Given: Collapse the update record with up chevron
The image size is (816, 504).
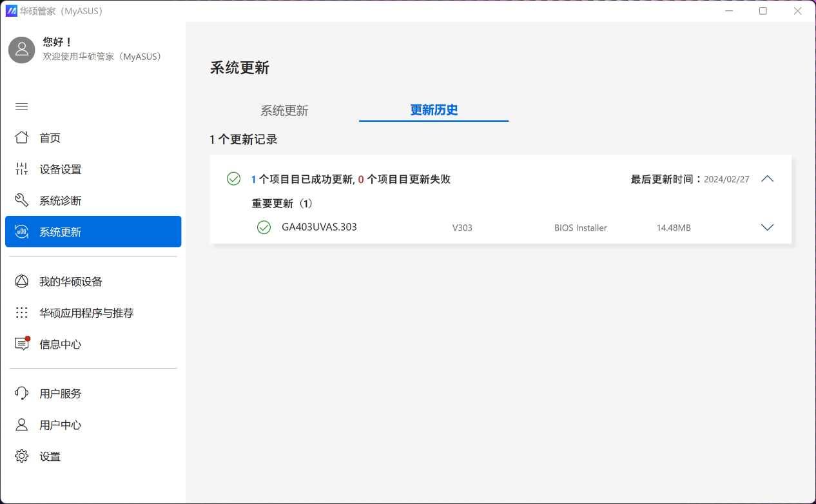Looking at the screenshot, I should point(767,179).
